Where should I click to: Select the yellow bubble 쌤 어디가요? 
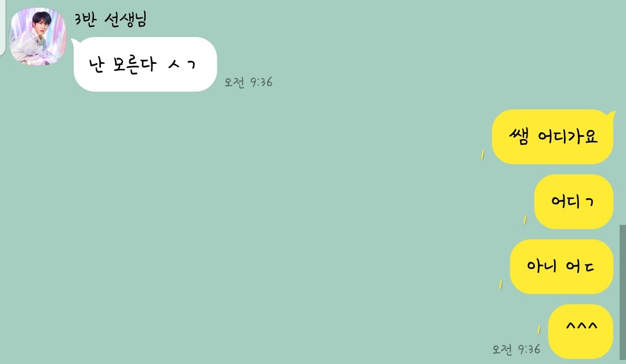tap(552, 137)
